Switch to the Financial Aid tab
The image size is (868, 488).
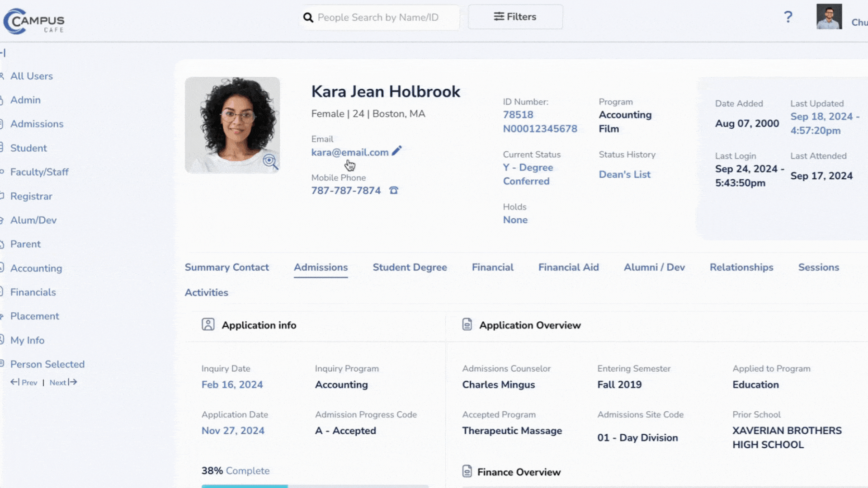coord(568,267)
